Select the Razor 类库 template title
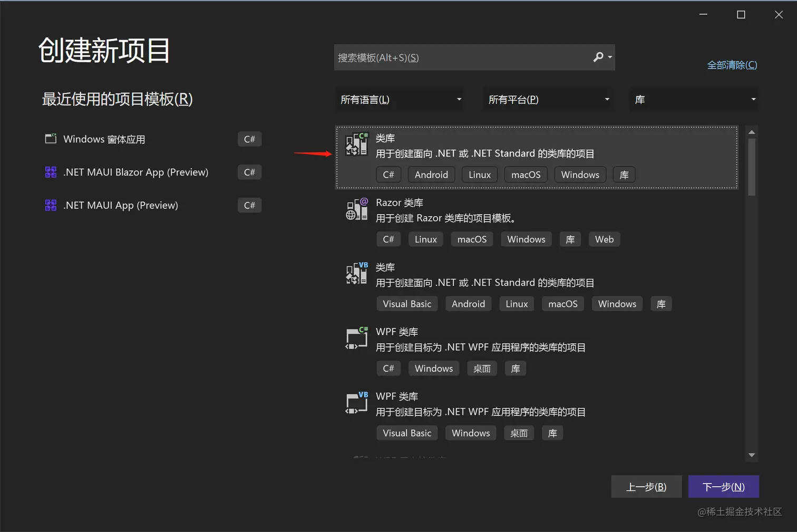Viewport: 797px width, 532px height. (400, 202)
